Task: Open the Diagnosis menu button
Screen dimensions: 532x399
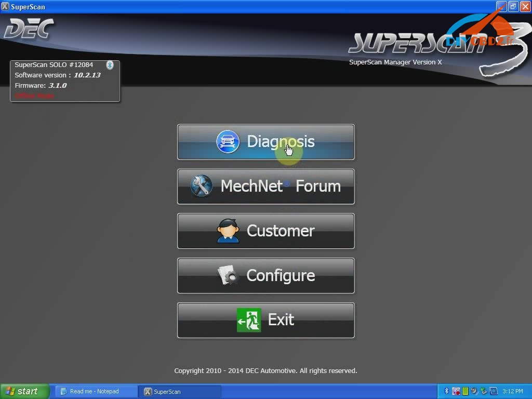Action: click(265, 142)
